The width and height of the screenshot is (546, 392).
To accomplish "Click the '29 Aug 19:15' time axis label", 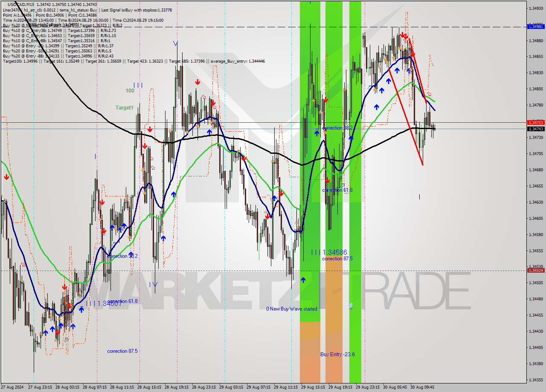I will point(340,387).
